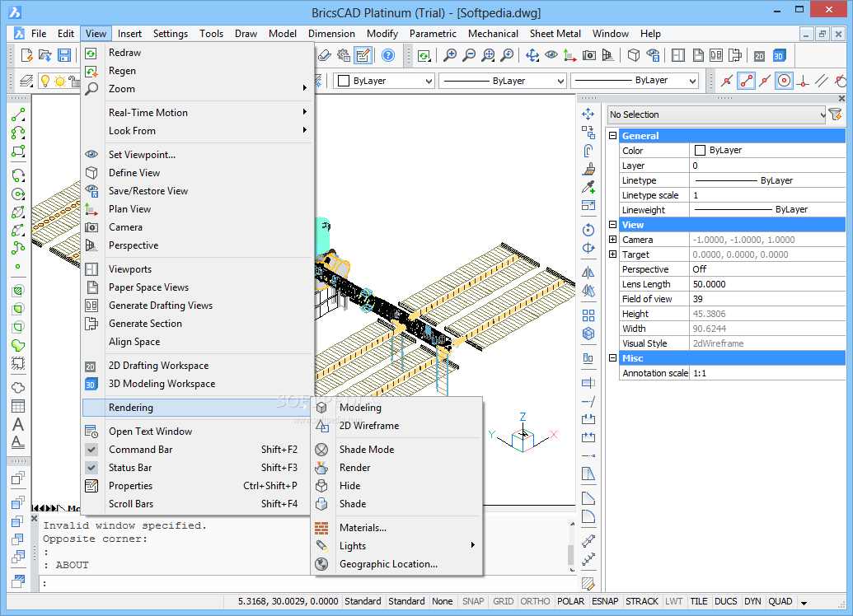The height and width of the screenshot is (616, 853).
Task: Click the light bulb layer toolbar icon
Action: [45, 81]
